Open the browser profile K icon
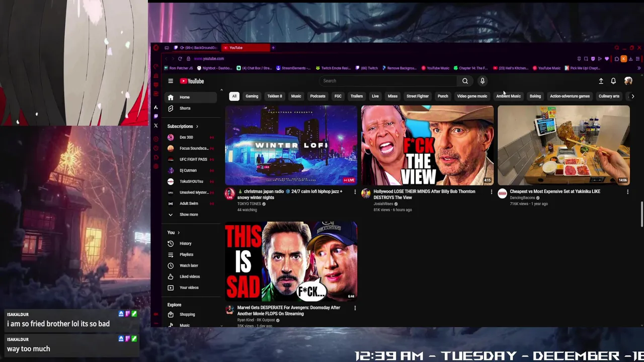This screenshot has width=644, height=362. coord(623,59)
